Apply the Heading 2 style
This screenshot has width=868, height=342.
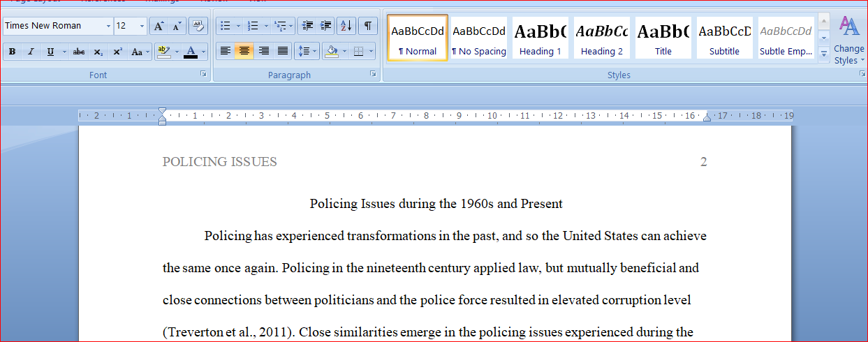(x=602, y=38)
